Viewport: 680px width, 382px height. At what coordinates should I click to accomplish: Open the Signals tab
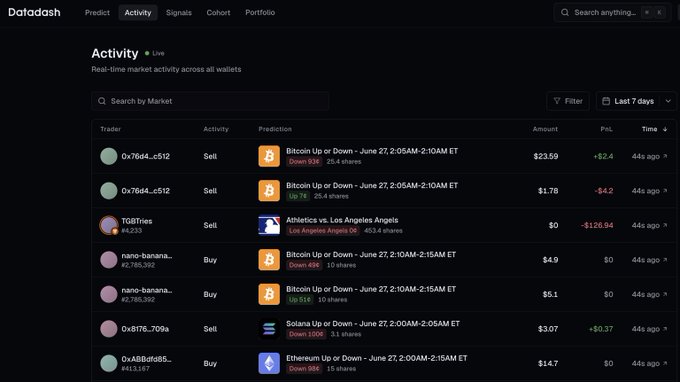[179, 13]
